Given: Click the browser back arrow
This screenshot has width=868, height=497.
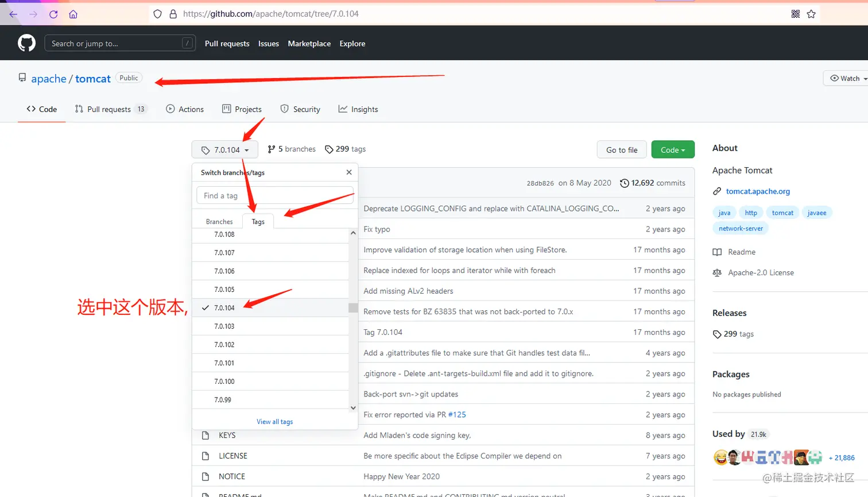Looking at the screenshot, I should click(13, 14).
